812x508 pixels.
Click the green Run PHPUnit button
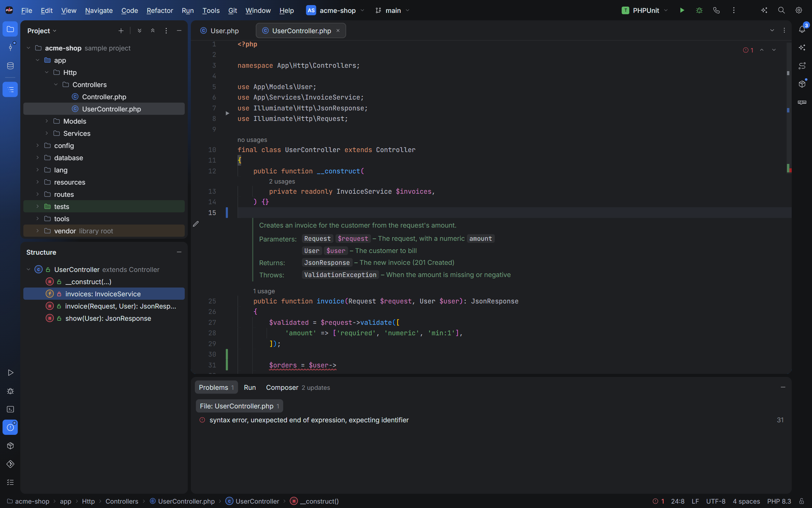[x=682, y=10]
